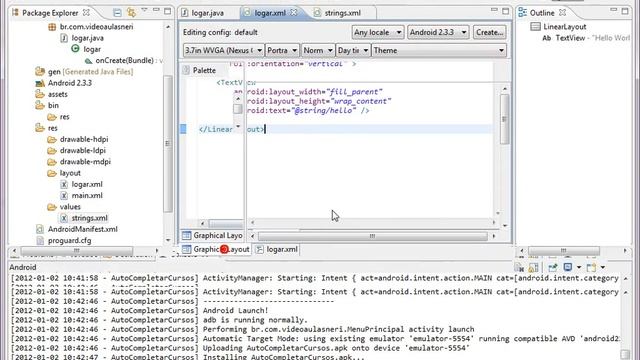Switch to strings.xml editor tab
This screenshot has height=360, width=640.
(342, 13)
